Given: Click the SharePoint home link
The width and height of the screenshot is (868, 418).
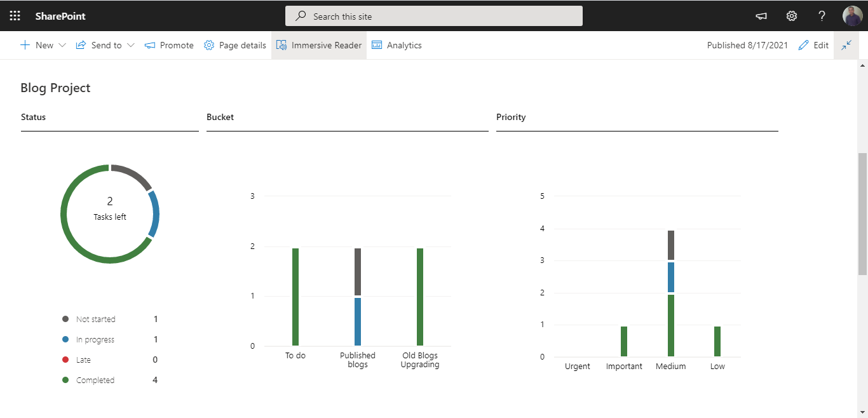Looking at the screenshot, I should click(60, 15).
